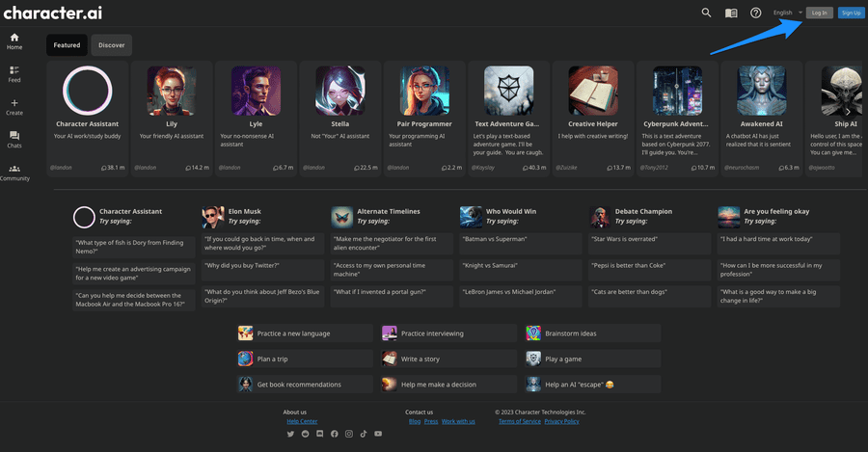Viewport: 868px width, 452px height.
Task: Select "LeBron James vs Michael Jordan" prompt
Action: [x=521, y=297]
